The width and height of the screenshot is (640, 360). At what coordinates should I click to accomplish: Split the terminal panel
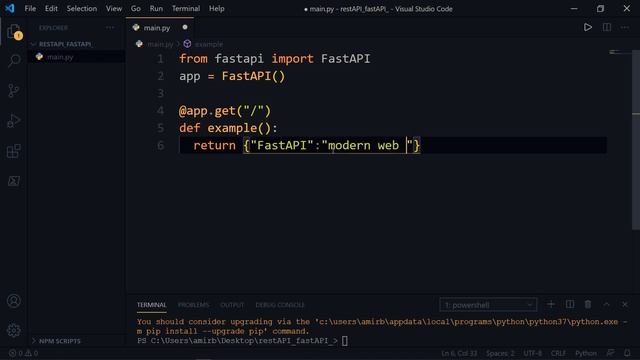click(570, 304)
